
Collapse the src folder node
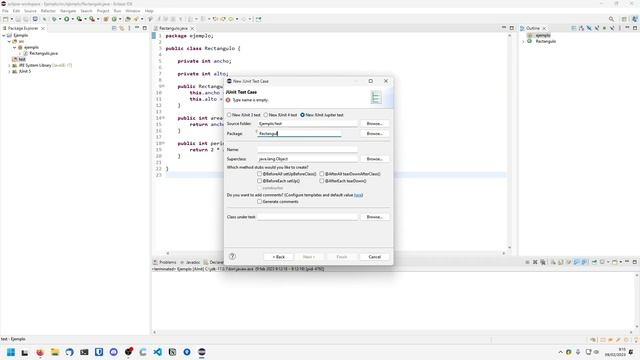tap(9, 41)
